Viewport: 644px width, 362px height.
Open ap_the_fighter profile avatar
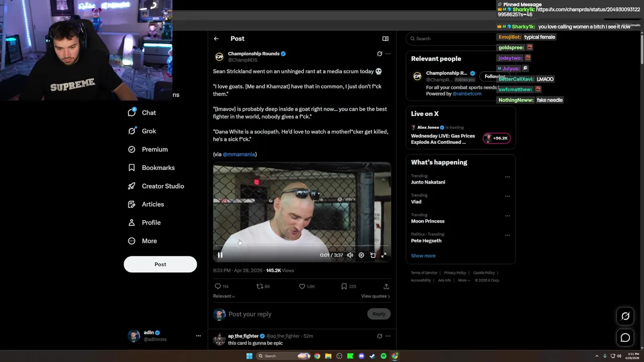click(x=219, y=339)
